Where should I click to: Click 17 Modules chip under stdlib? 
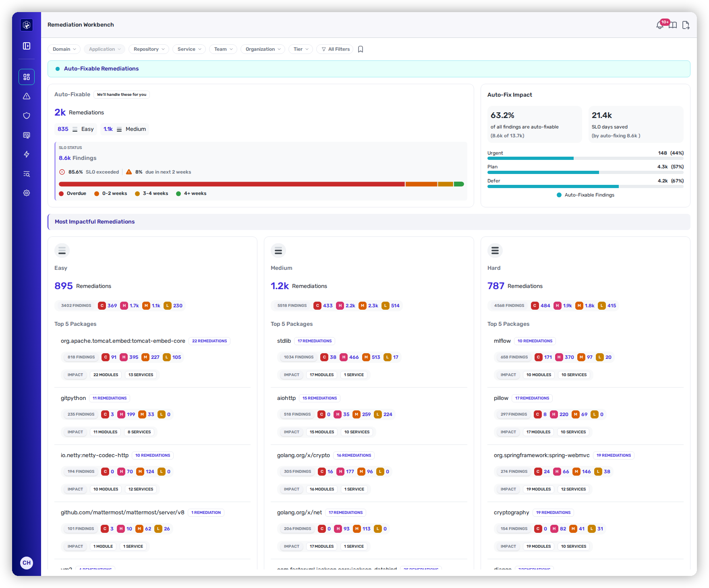(x=321, y=375)
